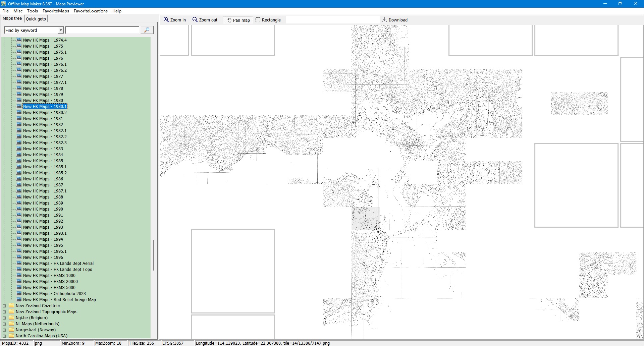Click the Download arrow icon
644x346 pixels.
coord(385,20)
